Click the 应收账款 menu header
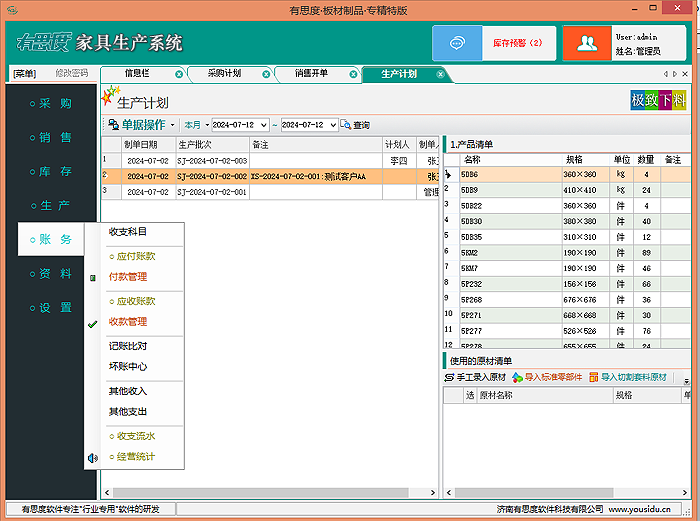 [133, 301]
